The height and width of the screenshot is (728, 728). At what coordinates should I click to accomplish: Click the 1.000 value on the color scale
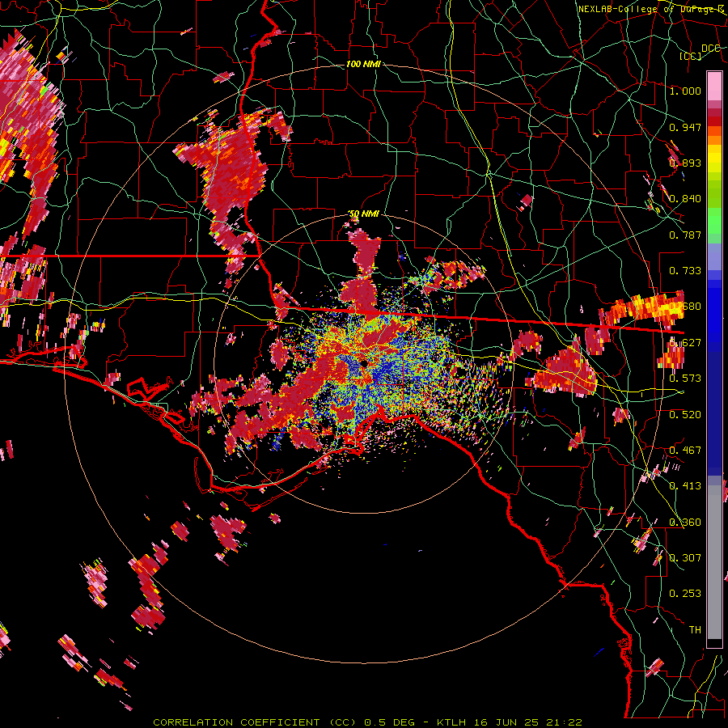685,91
